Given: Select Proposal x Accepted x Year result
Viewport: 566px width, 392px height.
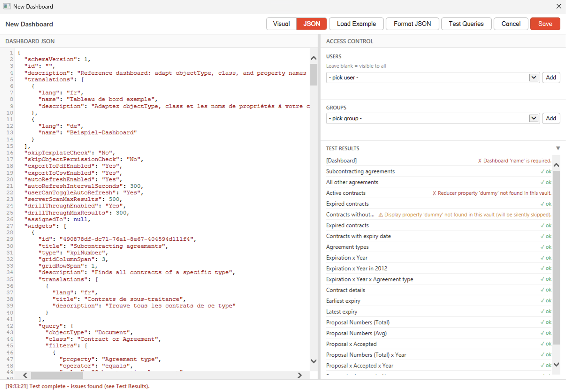Looking at the screenshot, I should [x=439, y=366].
